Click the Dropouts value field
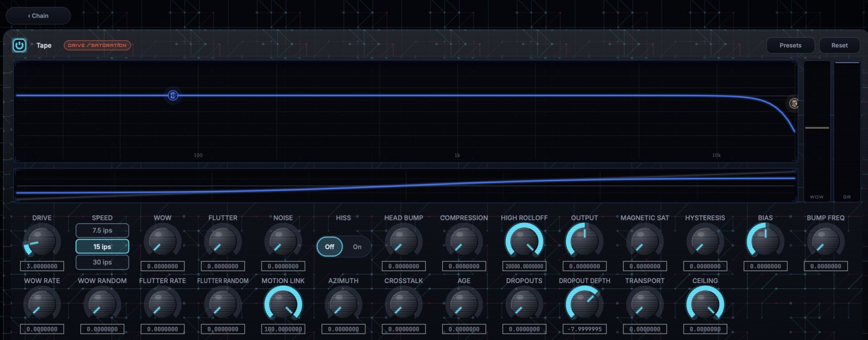868x340 pixels. coord(524,329)
